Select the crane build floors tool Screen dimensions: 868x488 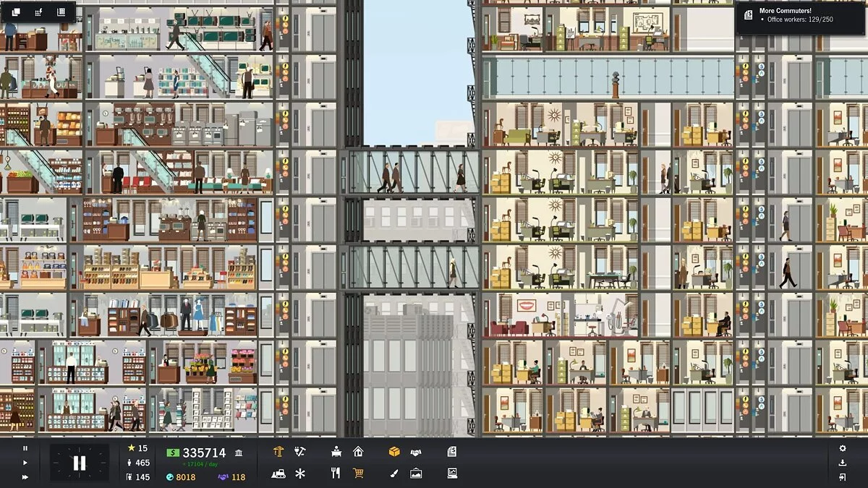click(278, 452)
